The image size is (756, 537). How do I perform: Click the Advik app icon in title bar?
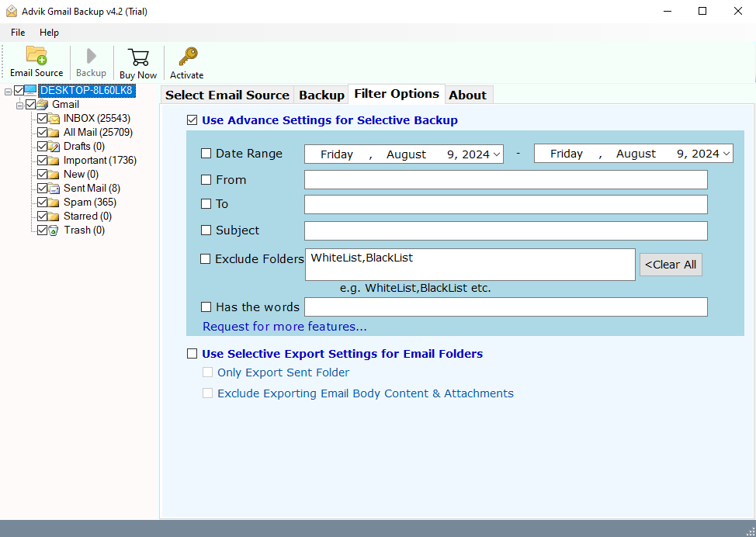coord(12,11)
